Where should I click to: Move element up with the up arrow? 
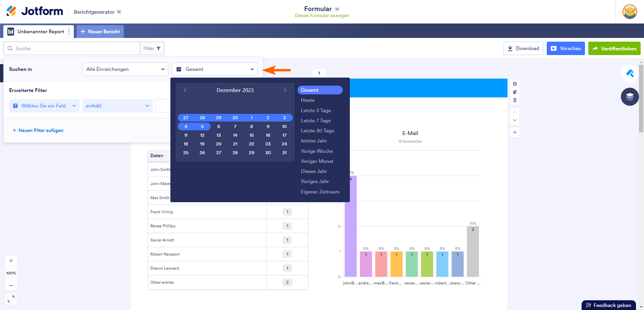[515, 112]
